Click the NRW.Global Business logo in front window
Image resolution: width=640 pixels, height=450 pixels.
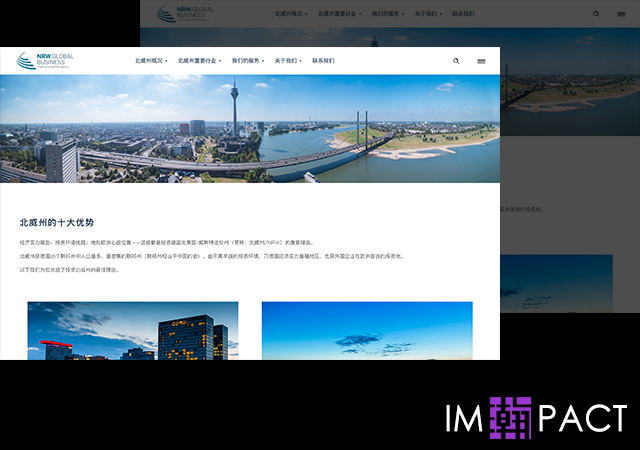coord(45,61)
